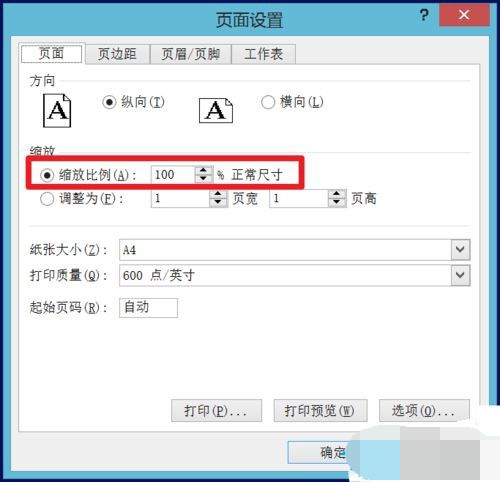Screen dimensions: 500x482
Task: Click the portrait orientation page icon
Action: click(x=57, y=110)
